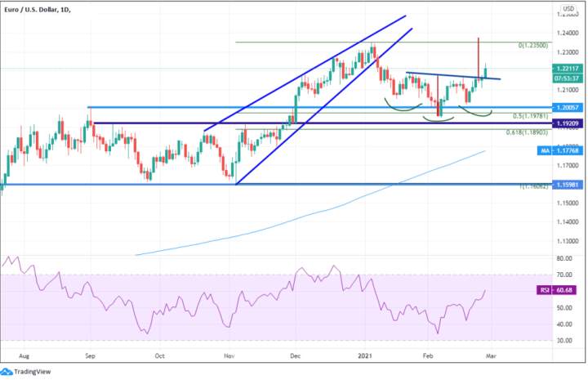Click the TradingView cloud logo icon
The height and width of the screenshot is (380, 588).
pos(7,372)
